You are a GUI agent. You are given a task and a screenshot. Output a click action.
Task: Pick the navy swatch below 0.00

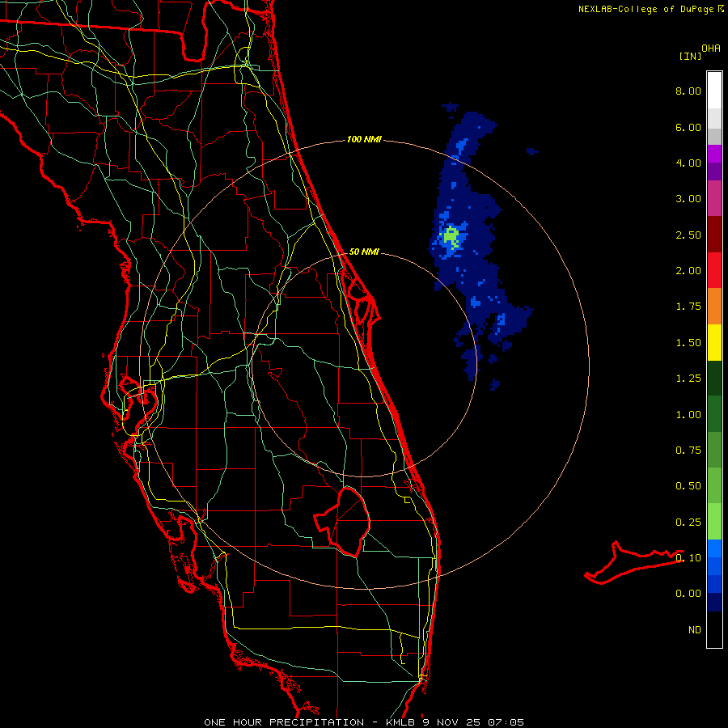[714, 602]
